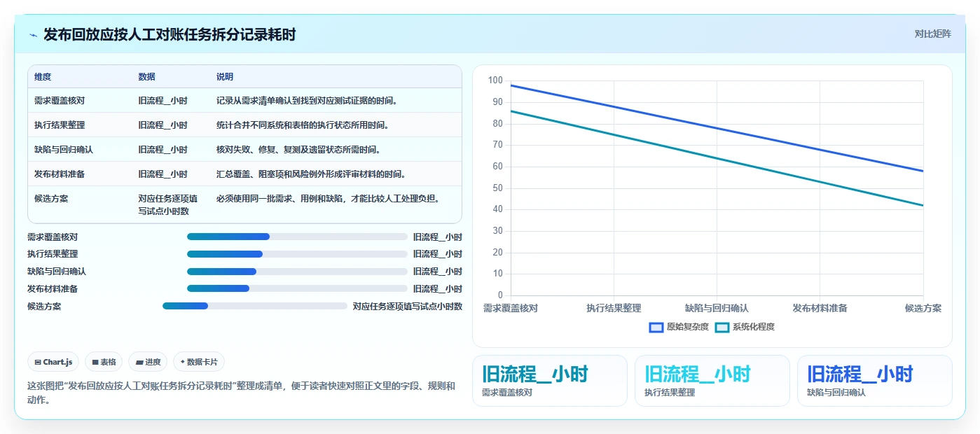Click the 对比矩阵 label in header

932,34
